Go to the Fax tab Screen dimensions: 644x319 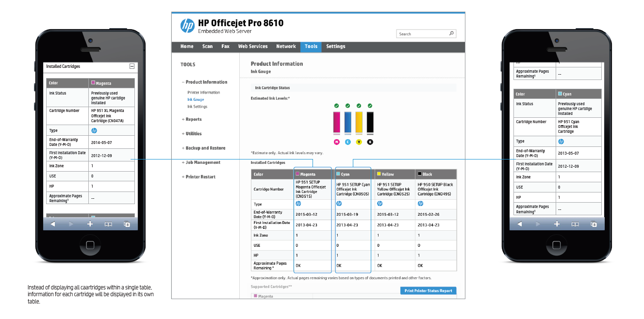(226, 47)
